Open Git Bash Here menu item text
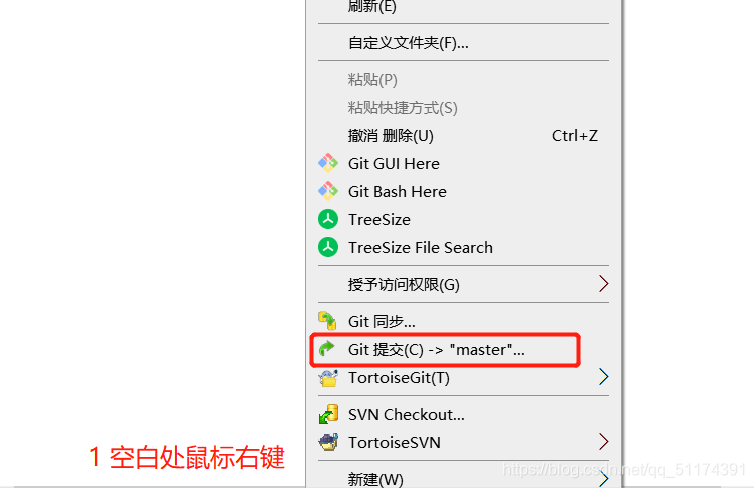The height and width of the screenshot is (488, 754). (397, 192)
